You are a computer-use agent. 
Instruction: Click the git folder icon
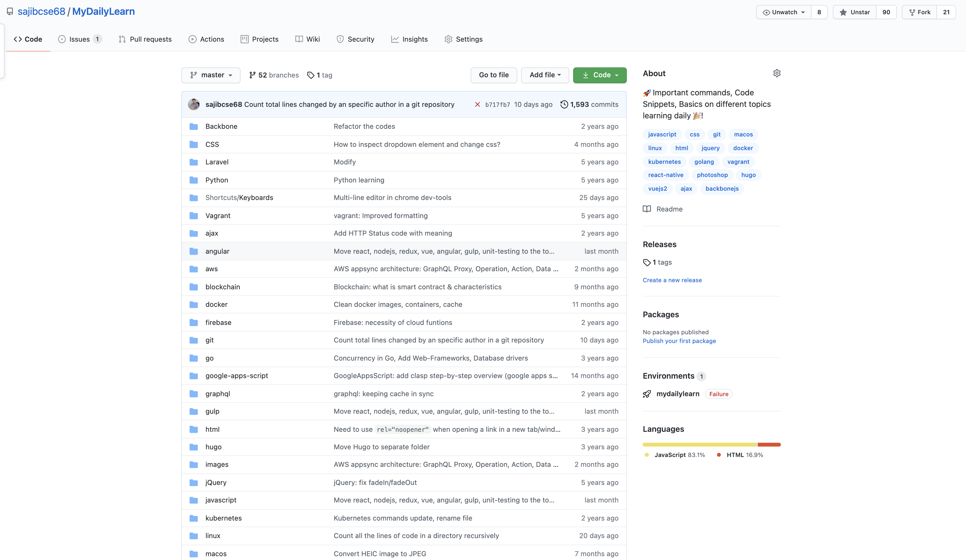click(x=194, y=340)
